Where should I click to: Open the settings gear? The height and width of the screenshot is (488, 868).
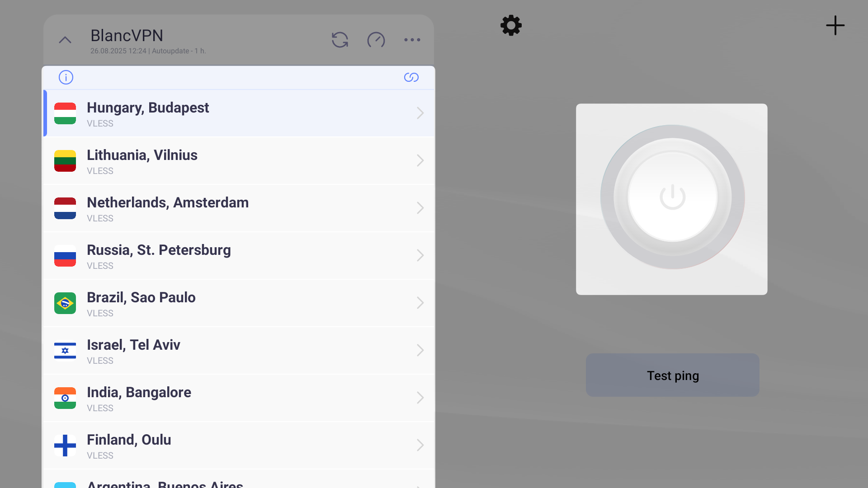pyautogui.click(x=511, y=25)
